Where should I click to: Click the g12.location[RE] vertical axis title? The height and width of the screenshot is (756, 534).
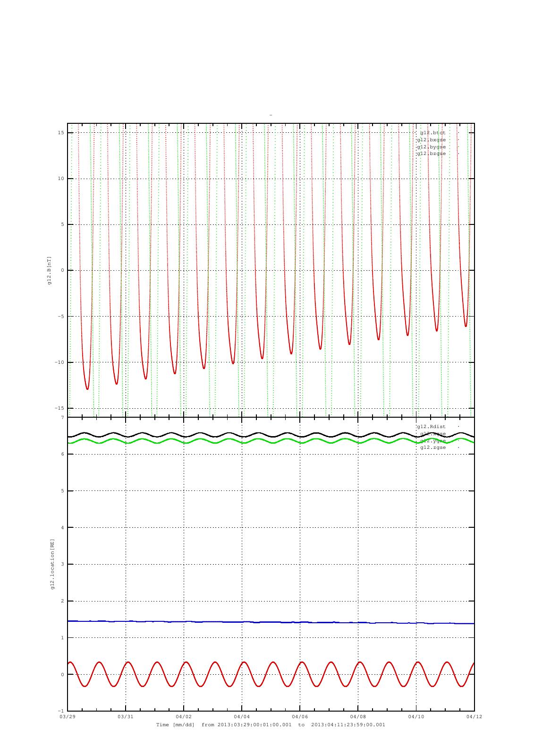[53, 564]
